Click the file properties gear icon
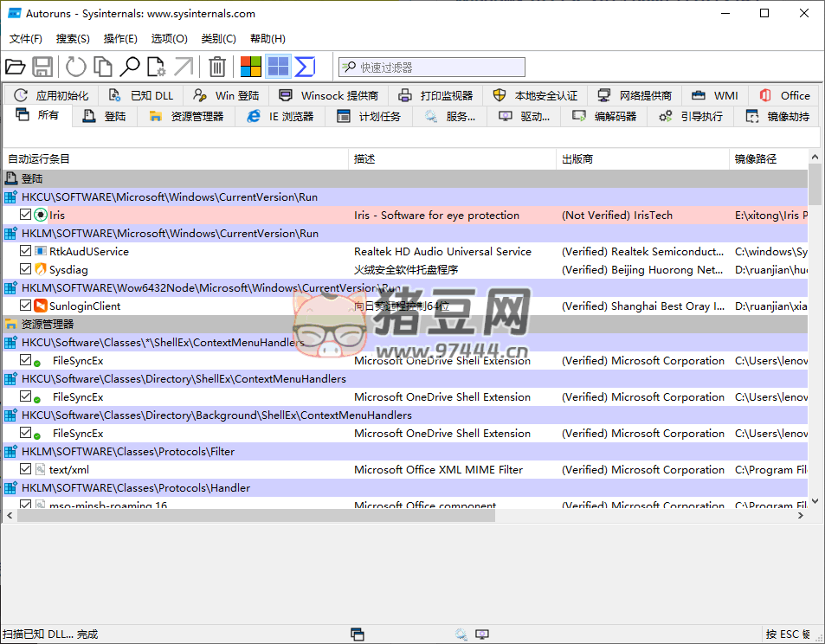The height and width of the screenshot is (644, 825). (x=157, y=67)
